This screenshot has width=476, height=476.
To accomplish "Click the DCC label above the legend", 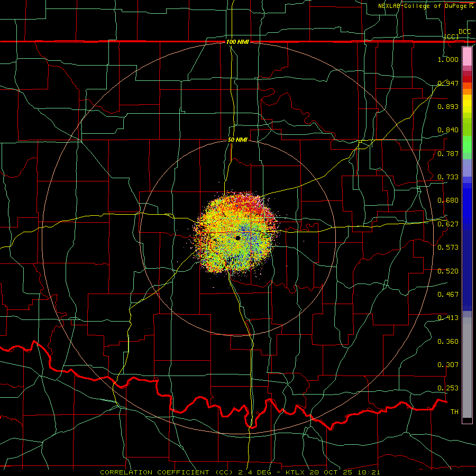I will (464, 32).
